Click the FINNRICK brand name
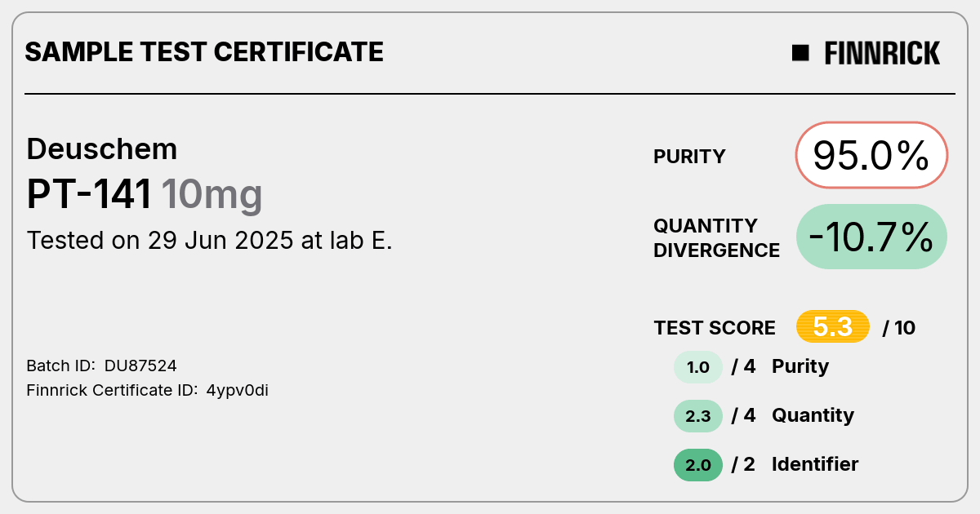Image resolution: width=980 pixels, height=514 pixels. [882, 53]
